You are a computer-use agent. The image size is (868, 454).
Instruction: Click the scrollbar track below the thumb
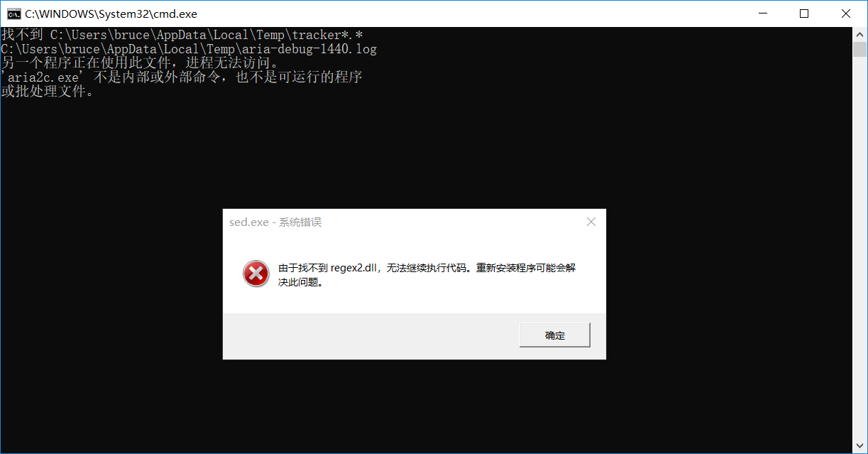point(859,249)
